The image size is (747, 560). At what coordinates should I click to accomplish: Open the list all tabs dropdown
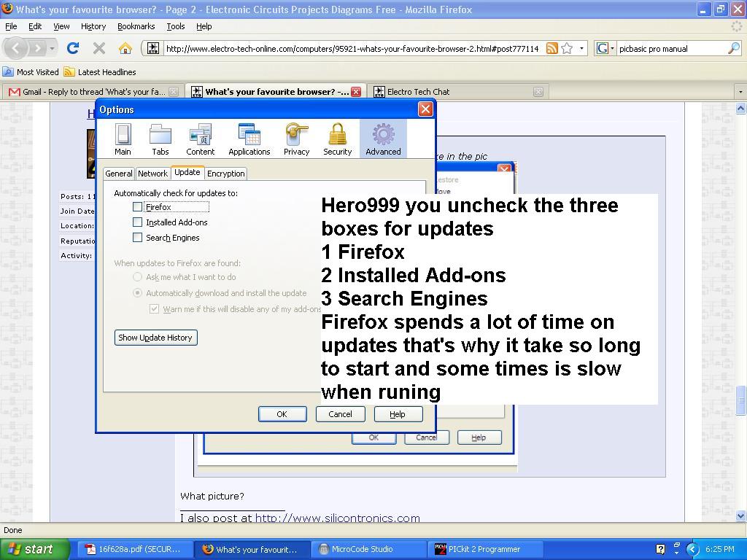click(x=740, y=91)
